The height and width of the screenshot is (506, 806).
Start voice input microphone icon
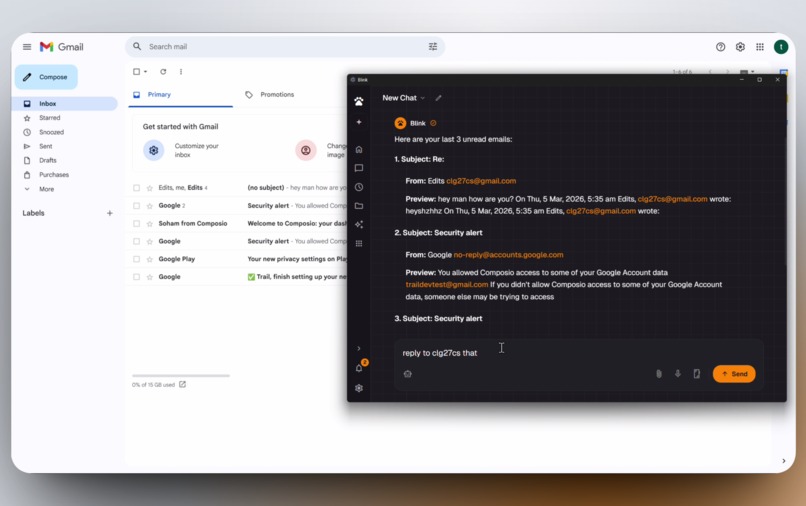[677, 374]
